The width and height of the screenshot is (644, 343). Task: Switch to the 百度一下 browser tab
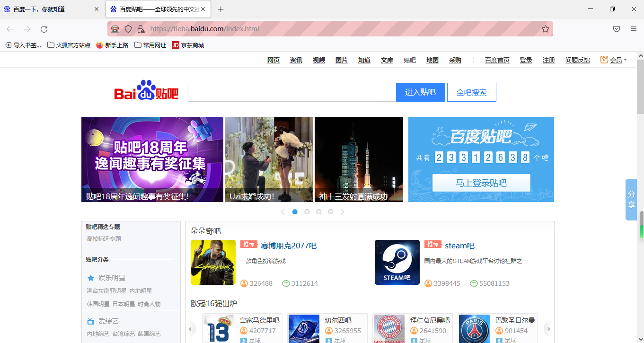point(51,9)
